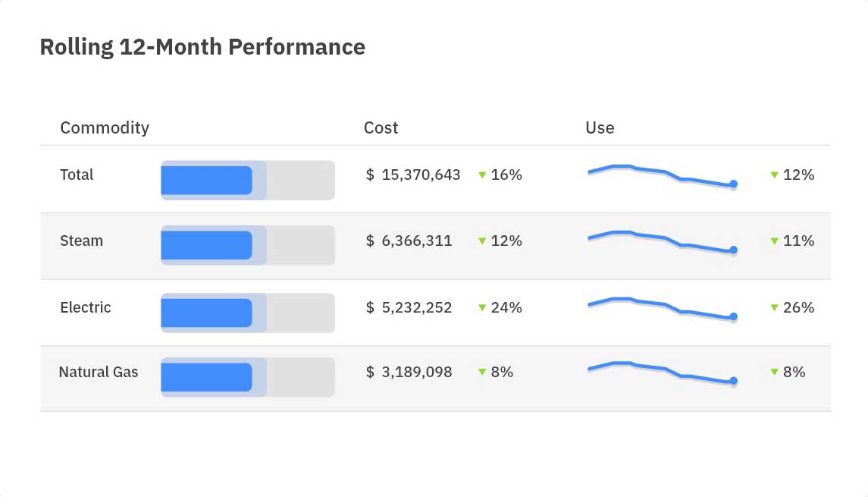The width and height of the screenshot is (868, 497).
Task: Click the green down arrow beside Steam cost 12%
Action: coord(482,241)
